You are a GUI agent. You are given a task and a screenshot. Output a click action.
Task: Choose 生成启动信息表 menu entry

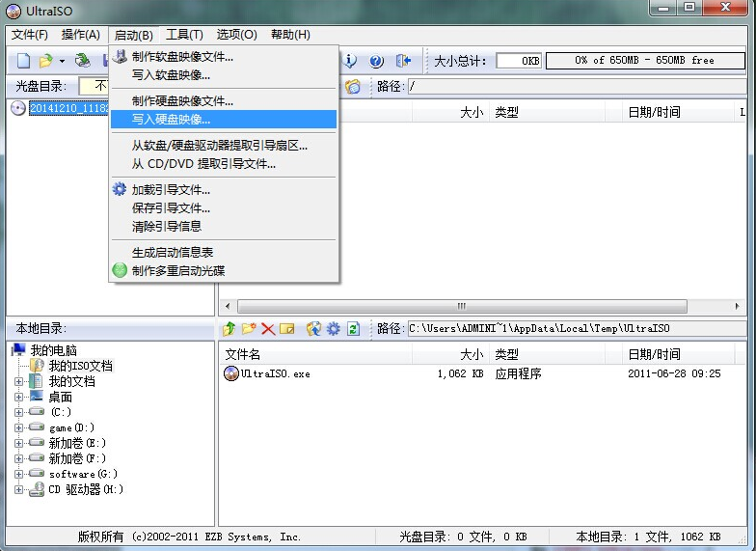point(224,253)
